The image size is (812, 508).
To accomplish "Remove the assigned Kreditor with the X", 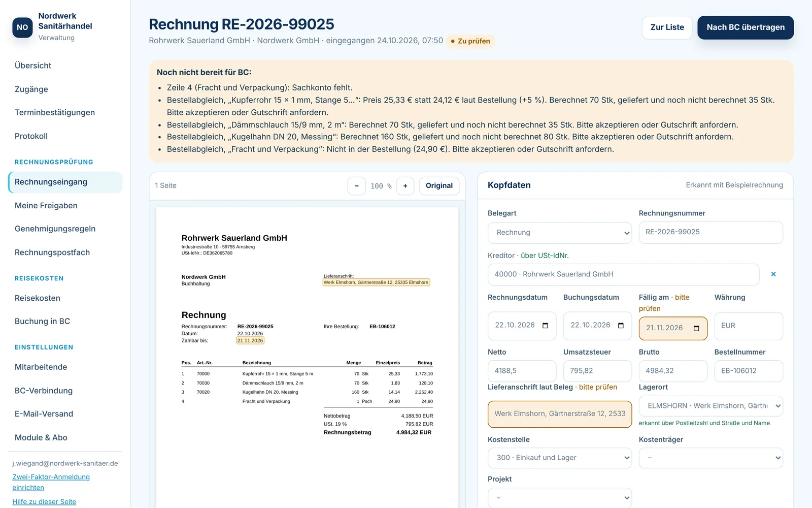I will [x=773, y=274].
